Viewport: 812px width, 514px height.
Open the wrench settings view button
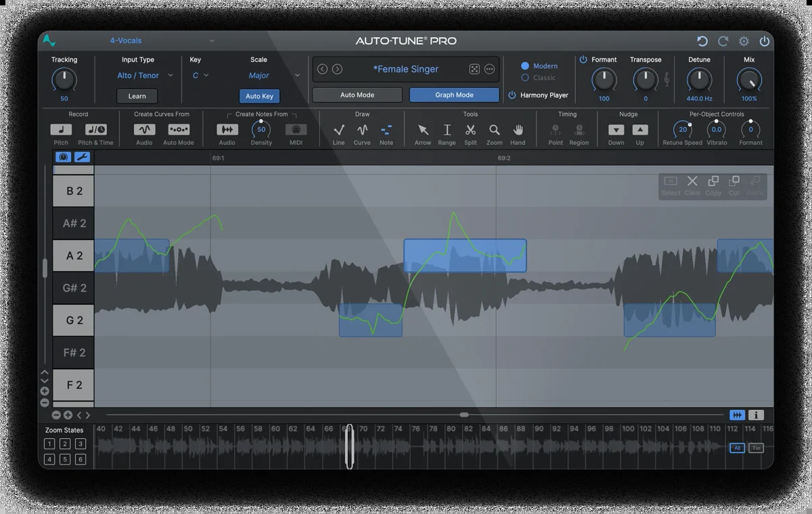[x=82, y=157]
